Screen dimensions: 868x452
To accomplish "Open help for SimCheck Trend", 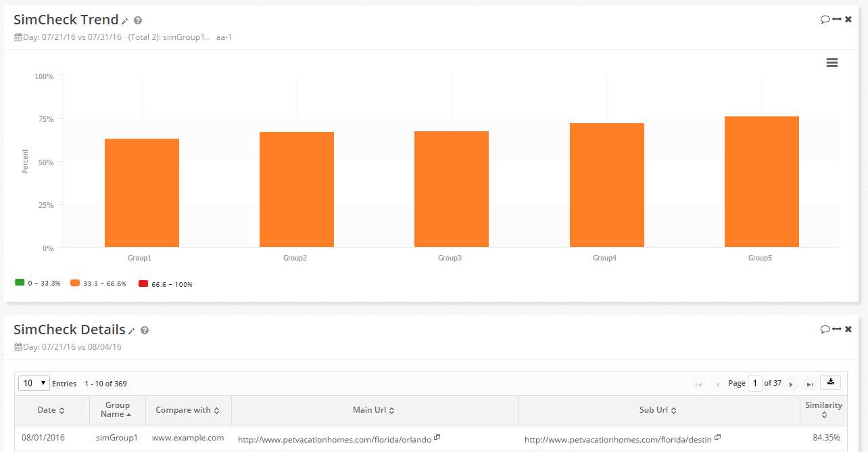I will coord(138,21).
